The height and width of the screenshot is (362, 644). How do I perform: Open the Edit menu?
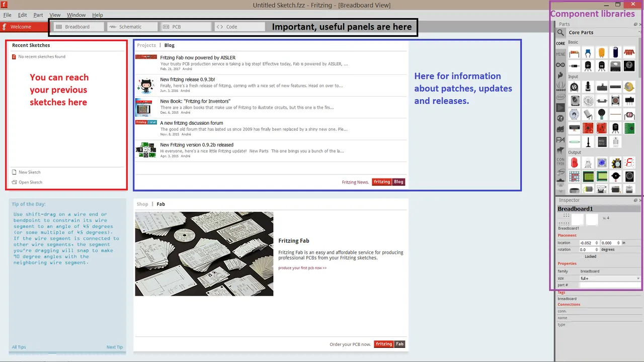coord(23,15)
